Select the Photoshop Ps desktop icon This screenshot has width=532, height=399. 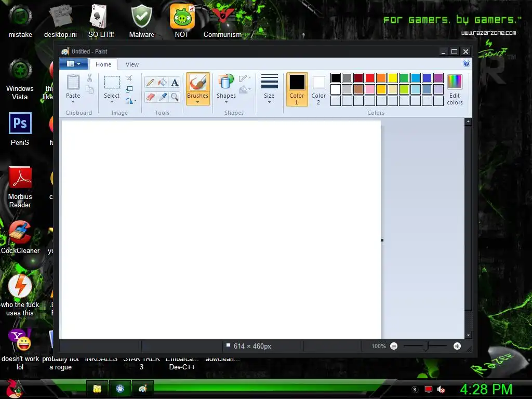point(20,129)
